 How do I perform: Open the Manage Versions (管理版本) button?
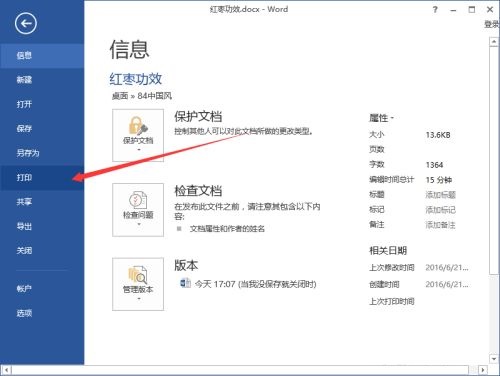coord(138,284)
